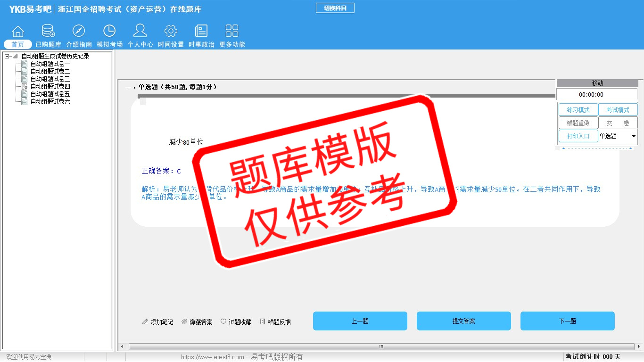Open 已购题库 database icon
Screen dimensions: 644x362
click(48, 32)
